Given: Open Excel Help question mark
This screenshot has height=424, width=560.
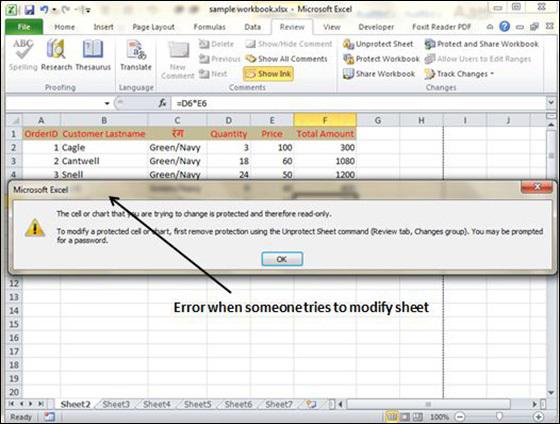Looking at the screenshot, I should click(x=504, y=26).
